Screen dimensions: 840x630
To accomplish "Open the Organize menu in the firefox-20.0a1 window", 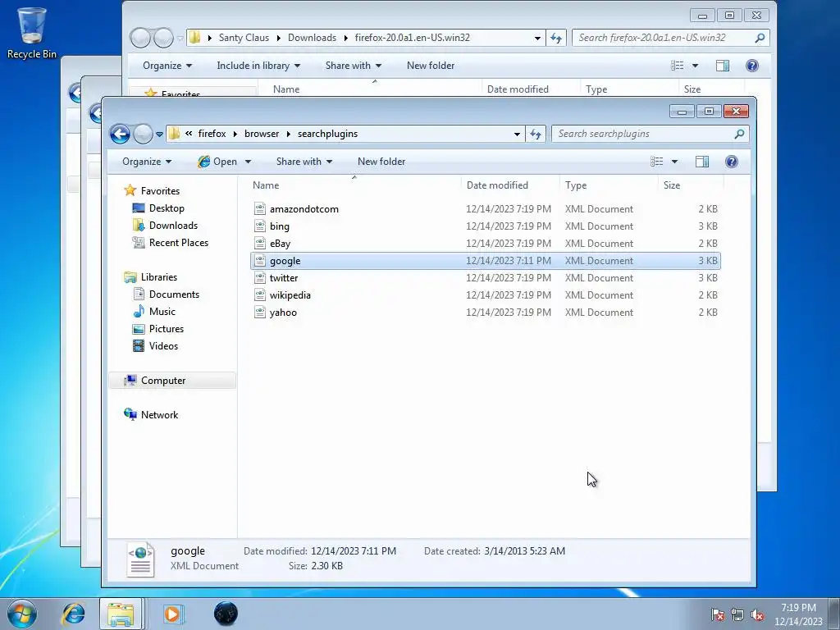I will (x=167, y=66).
